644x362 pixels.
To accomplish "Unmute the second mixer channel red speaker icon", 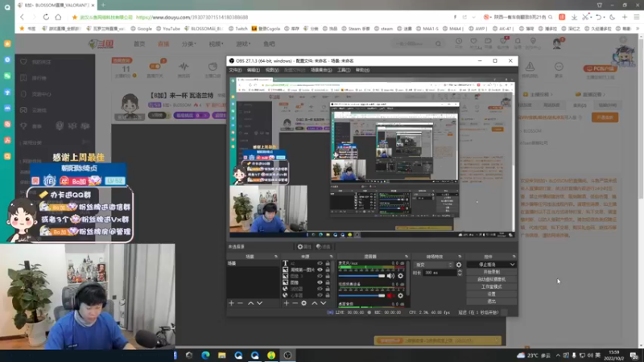I will click(x=390, y=295).
